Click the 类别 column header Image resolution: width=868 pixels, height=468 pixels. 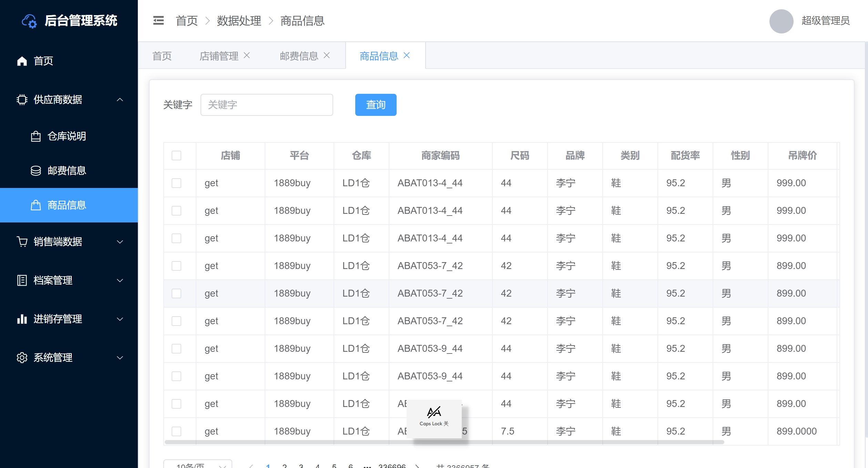click(x=630, y=156)
